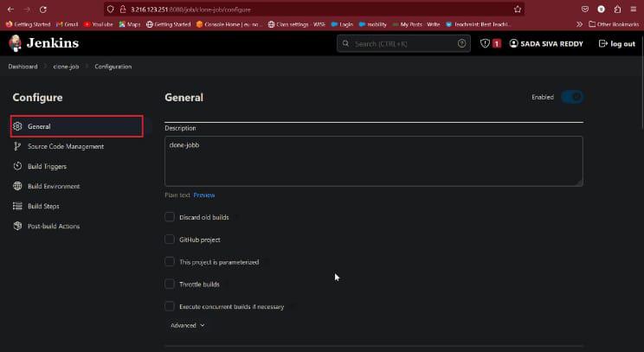Image resolution: width=644 pixels, height=352 pixels.
Task: Open the Login bookmark
Action: 342,24
